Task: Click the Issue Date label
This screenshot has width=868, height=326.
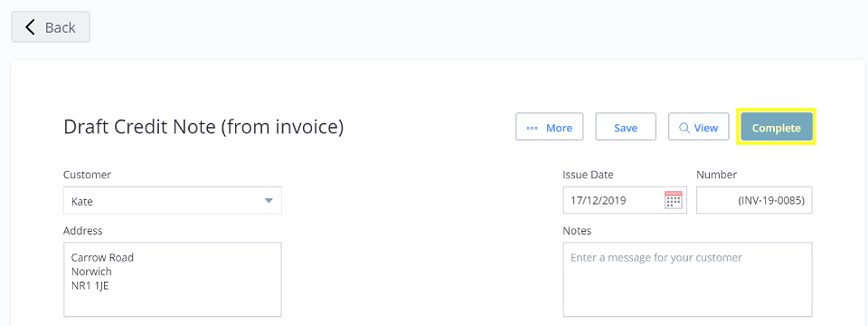Action: pos(588,175)
